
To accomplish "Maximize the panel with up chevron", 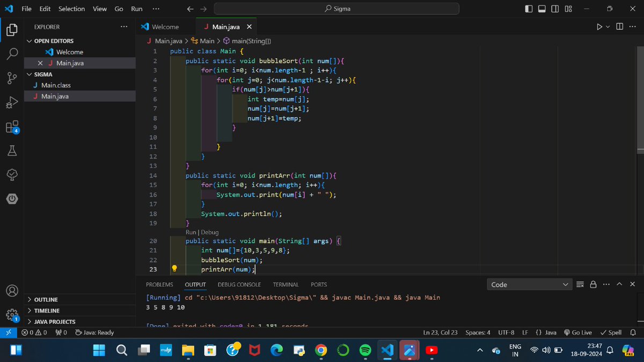I will (x=619, y=284).
